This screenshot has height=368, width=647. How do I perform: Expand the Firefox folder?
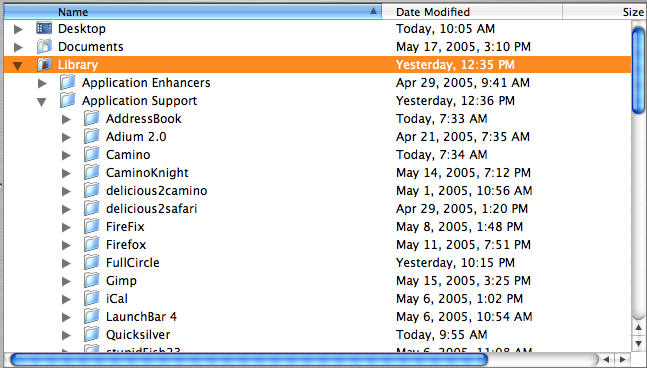click(66, 245)
